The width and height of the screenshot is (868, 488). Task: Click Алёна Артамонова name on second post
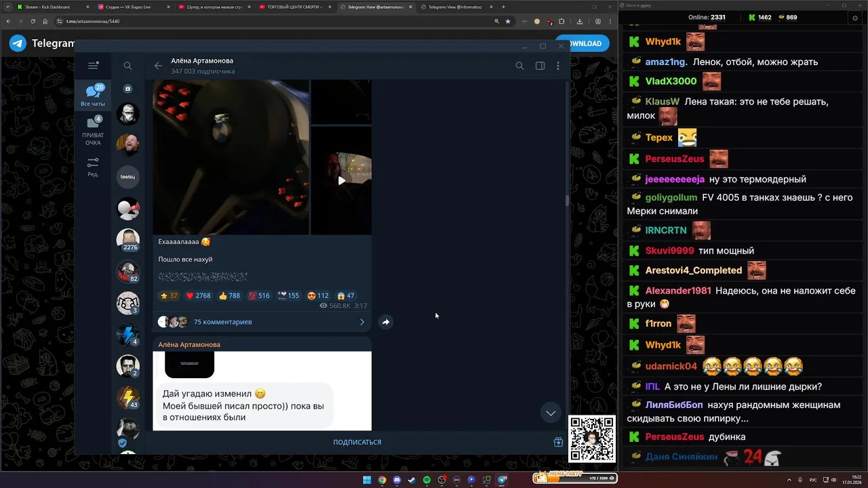click(189, 344)
